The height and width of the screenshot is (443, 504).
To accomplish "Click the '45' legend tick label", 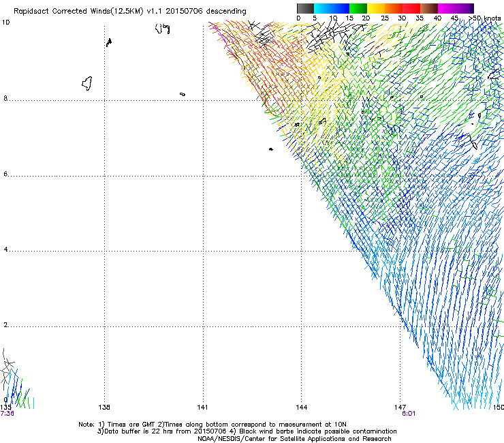I will [x=454, y=18].
